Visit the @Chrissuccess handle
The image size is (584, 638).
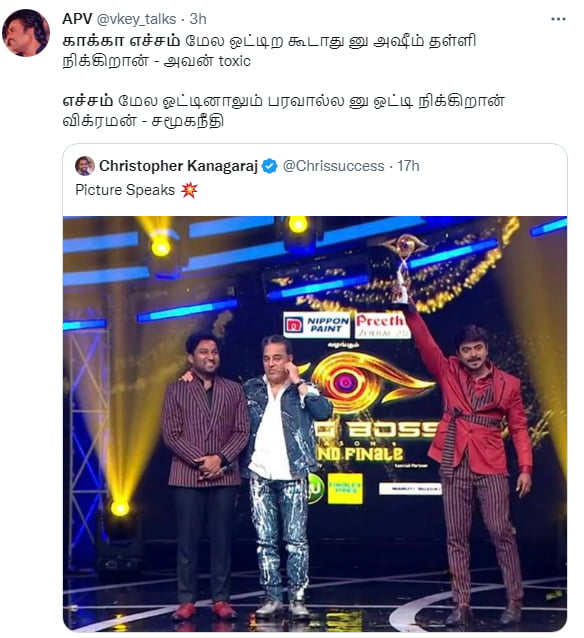tap(333, 166)
